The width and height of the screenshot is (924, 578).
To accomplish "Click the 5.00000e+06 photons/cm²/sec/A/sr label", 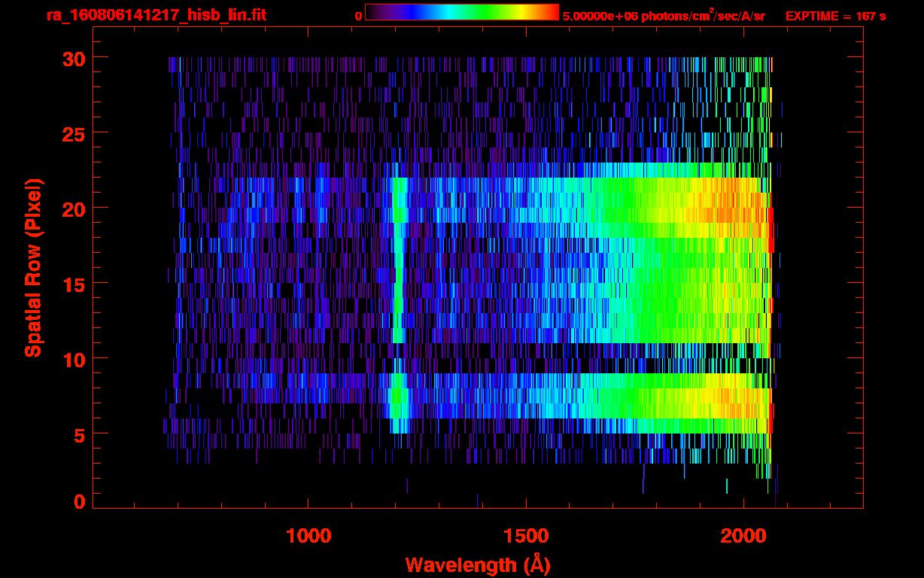I will tap(664, 15).
